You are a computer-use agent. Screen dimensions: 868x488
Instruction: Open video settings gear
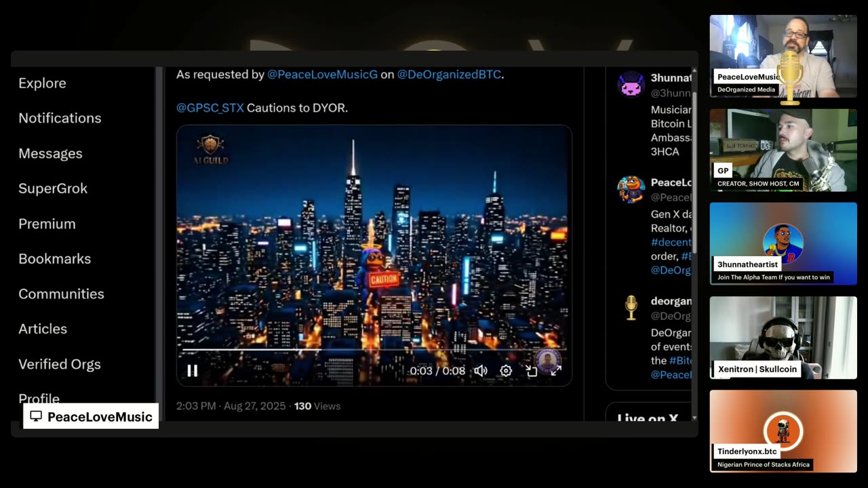pyautogui.click(x=506, y=371)
